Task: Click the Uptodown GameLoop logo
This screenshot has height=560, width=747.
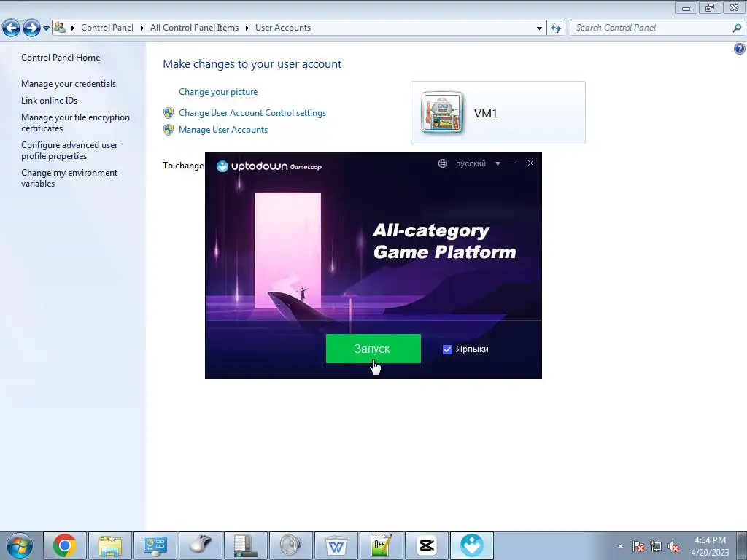Action: (x=269, y=166)
